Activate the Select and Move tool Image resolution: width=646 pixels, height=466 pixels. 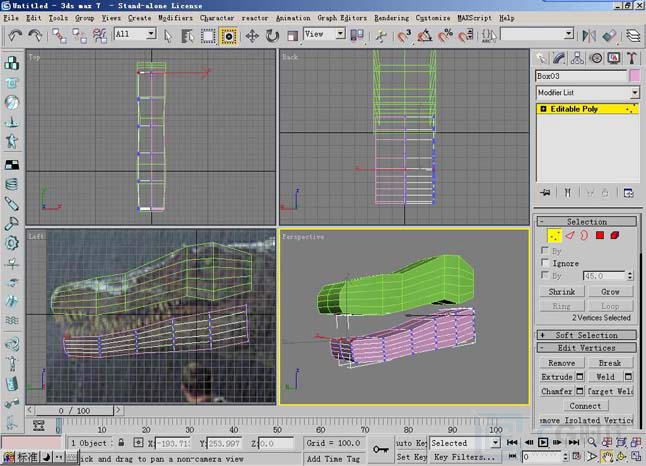252,36
